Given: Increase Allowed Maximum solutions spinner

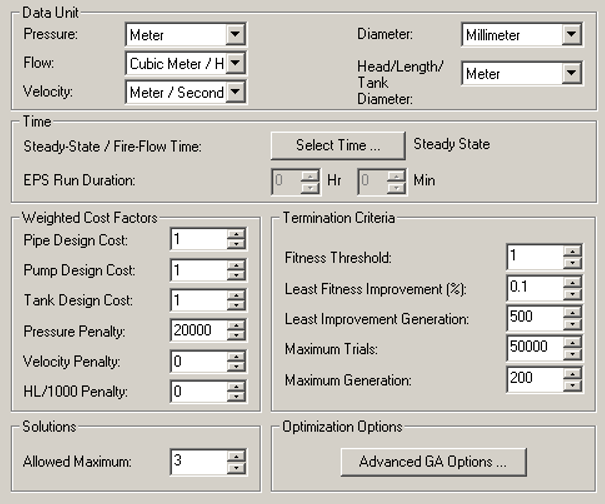Looking at the screenshot, I should click(x=236, y=457).
